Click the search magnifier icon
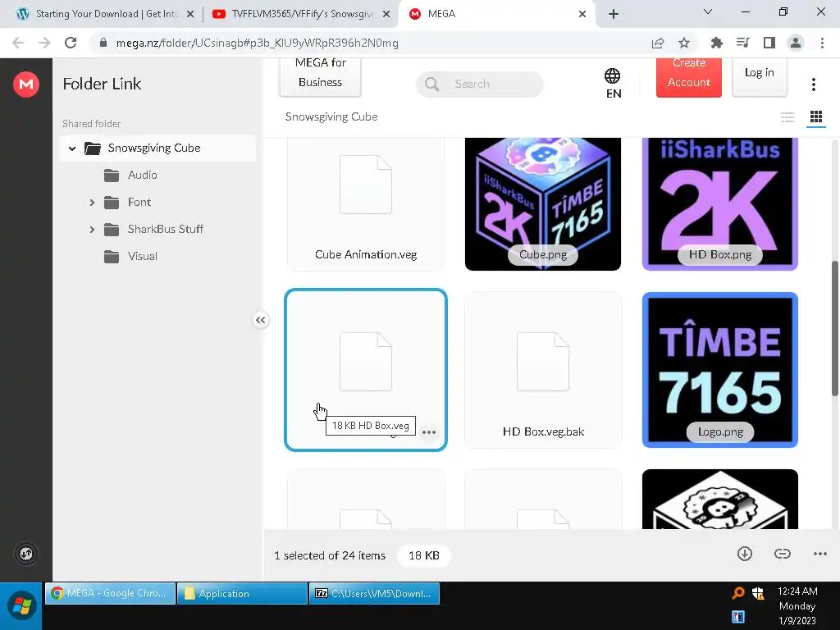 pos(431,84)
